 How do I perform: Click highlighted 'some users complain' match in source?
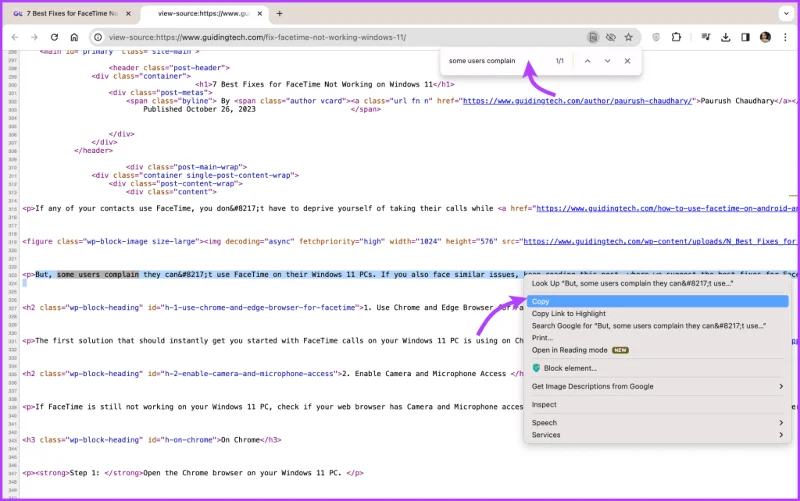coord(98,274)
